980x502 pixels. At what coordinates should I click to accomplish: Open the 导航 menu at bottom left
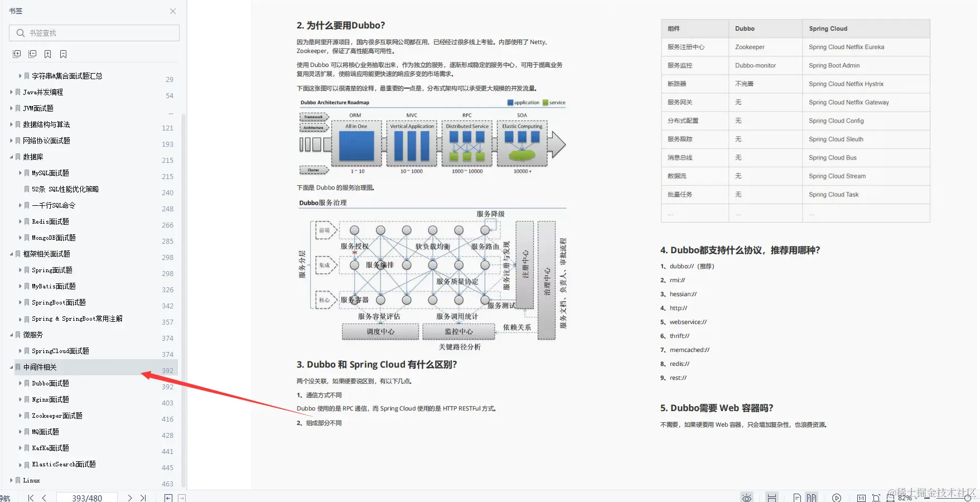coord(6,497)
